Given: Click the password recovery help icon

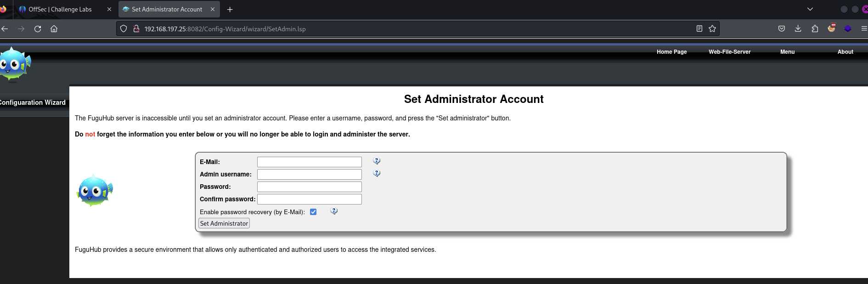Looking at the screenshot, I should click(334, 211).
